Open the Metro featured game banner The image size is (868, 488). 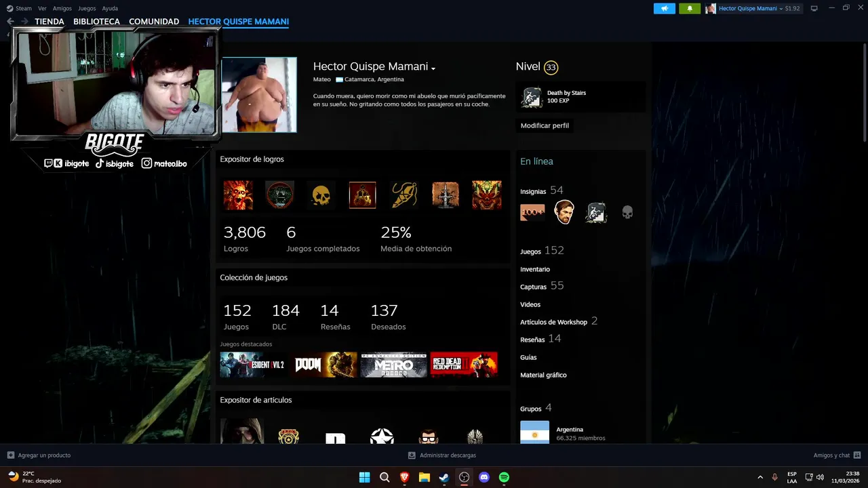coord(393,365)
